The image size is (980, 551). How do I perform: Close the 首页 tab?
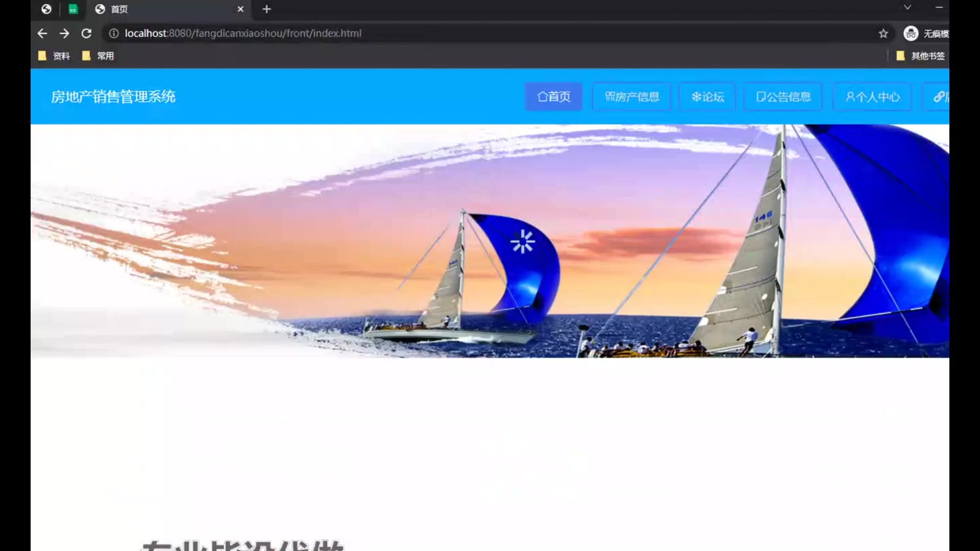pyautogui.click(x=240, y=9)
